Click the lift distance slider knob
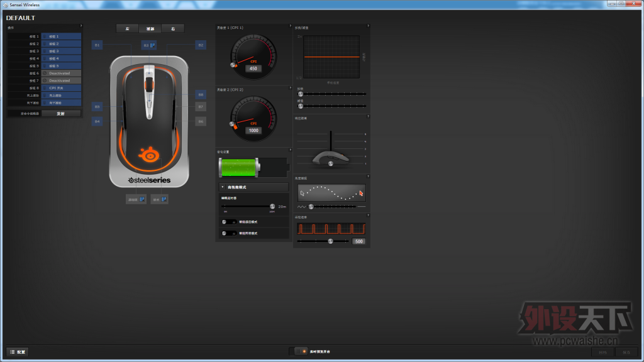 (x=331, y=164)
